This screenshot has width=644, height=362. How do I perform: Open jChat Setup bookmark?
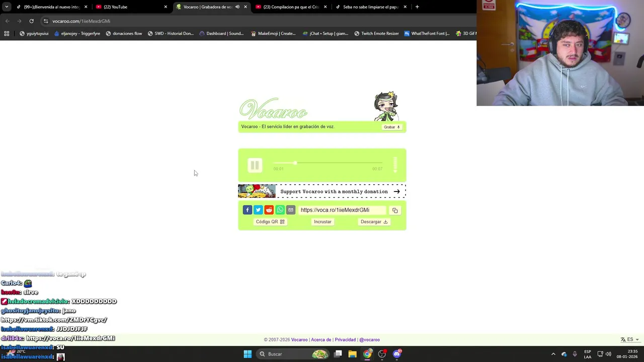coord(326,34)
